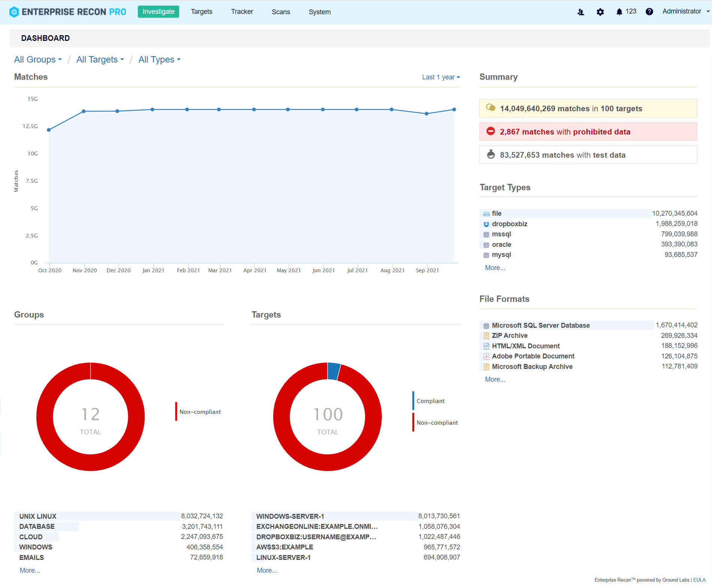Open the help question mark icon
This screenshot has height=588, width=712.
pos(649,12)
